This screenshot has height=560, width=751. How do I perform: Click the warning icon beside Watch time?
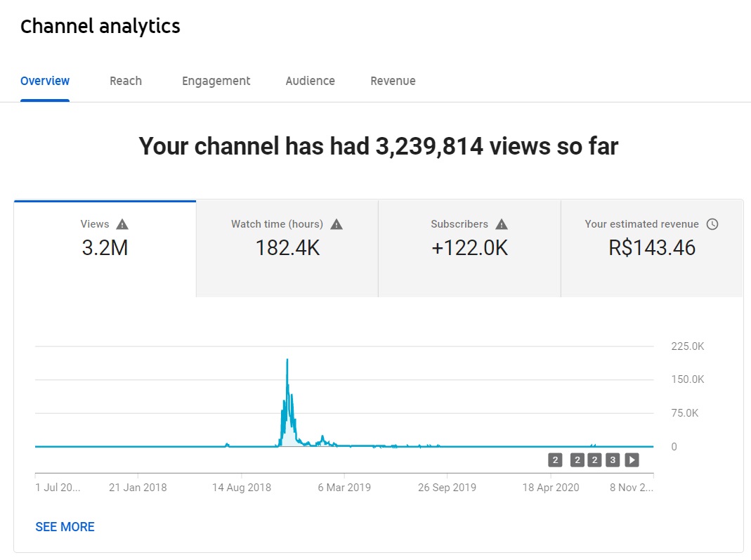[x=337, y=224]
